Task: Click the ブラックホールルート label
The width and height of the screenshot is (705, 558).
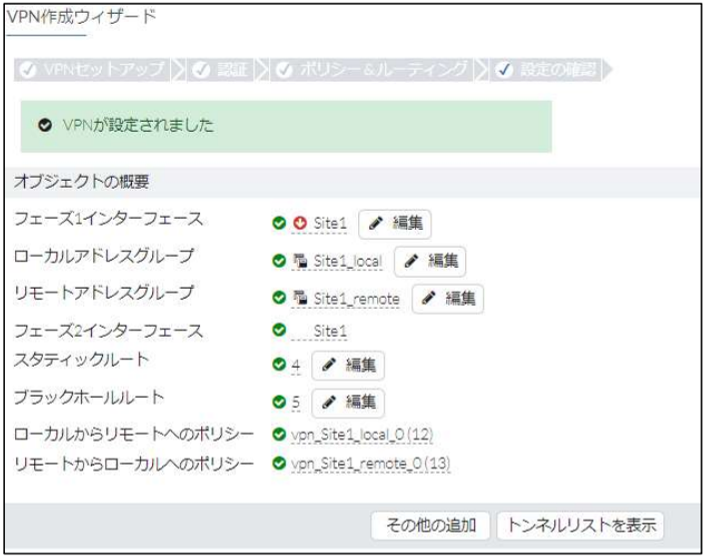Action: pos(89,397)
